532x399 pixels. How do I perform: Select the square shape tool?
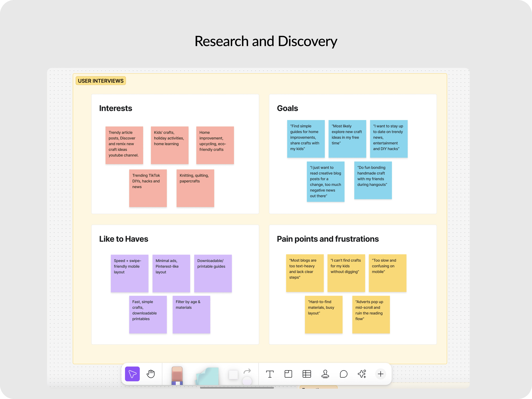coord(233,374)
